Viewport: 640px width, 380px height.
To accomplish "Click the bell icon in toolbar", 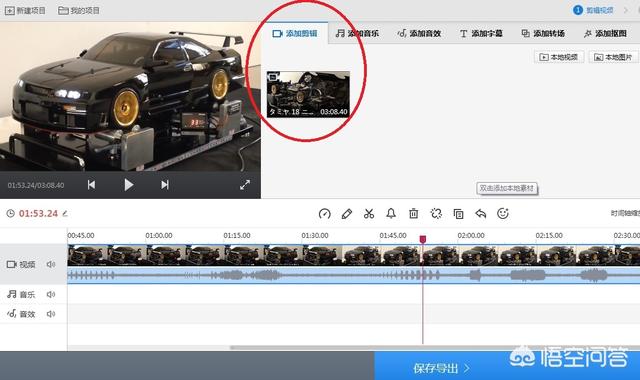I will pos(391,213).
